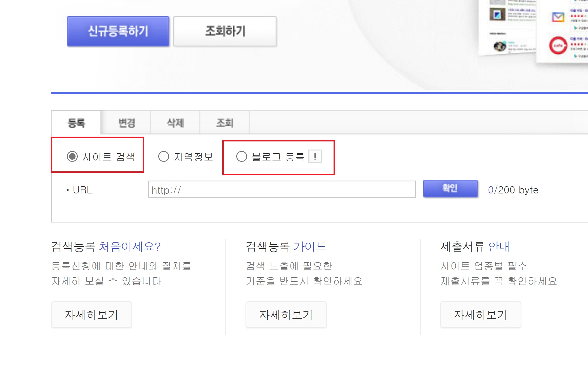
Task: Click 자세히보기 under 검색등록 가이드
Action: (x=286, y=315)
